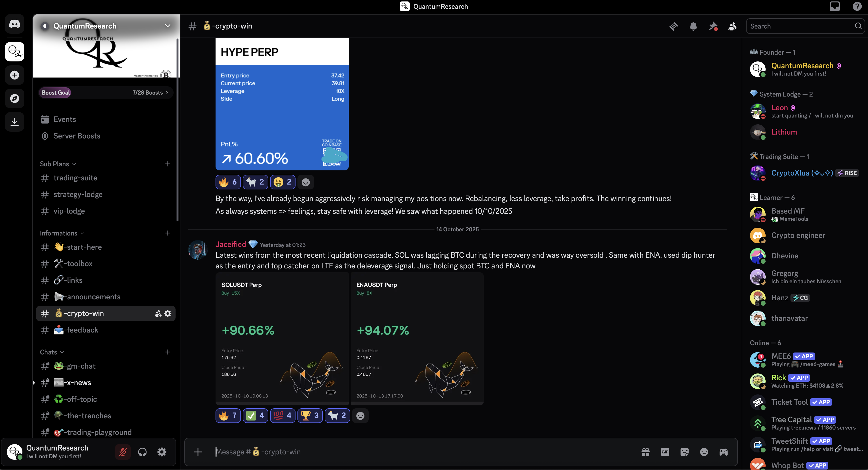Open the inbox icon in the top bar
This screenshot has width=868, height=470.
[835, 6]
